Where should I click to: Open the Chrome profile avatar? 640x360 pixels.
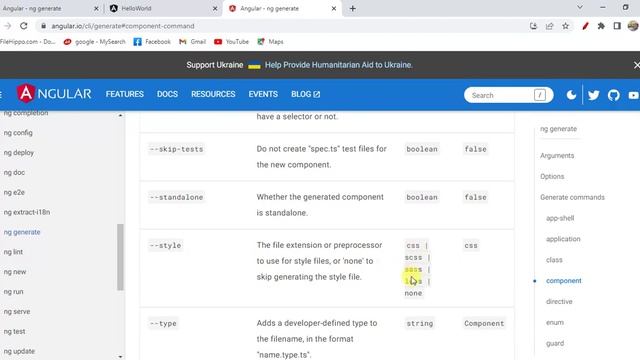pyautogui.click(x=633, y=26)
